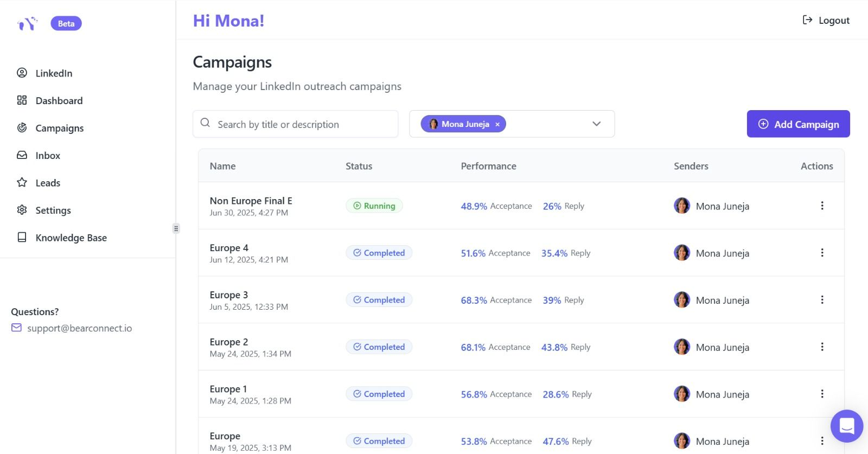Click the LinkedIn icon in sidebar
Image resolution: width=868 pixels, height=454 pixels.
coord(22,73)
